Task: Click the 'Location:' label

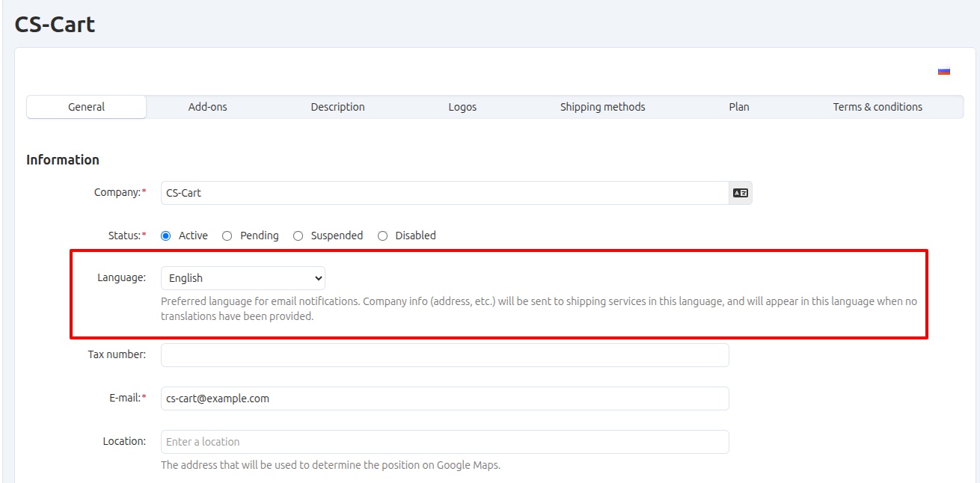Action: click(125, 441)
